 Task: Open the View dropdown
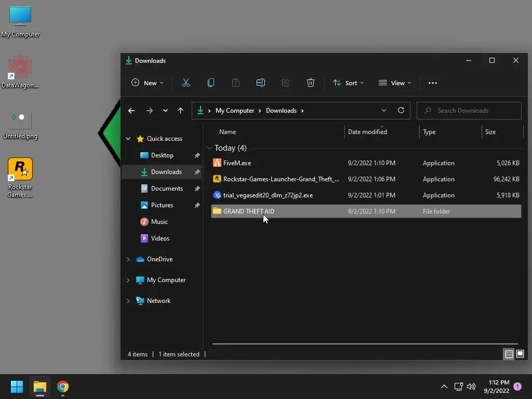coord(395,83)
